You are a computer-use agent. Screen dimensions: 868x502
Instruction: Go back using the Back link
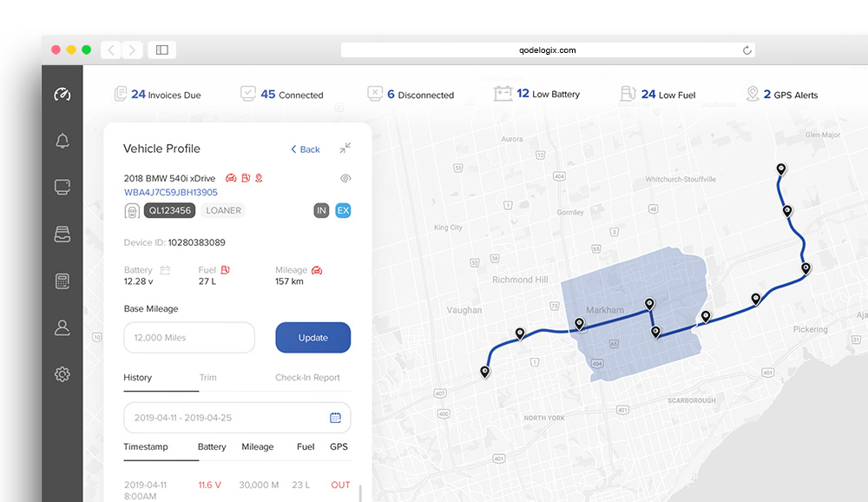306,149
